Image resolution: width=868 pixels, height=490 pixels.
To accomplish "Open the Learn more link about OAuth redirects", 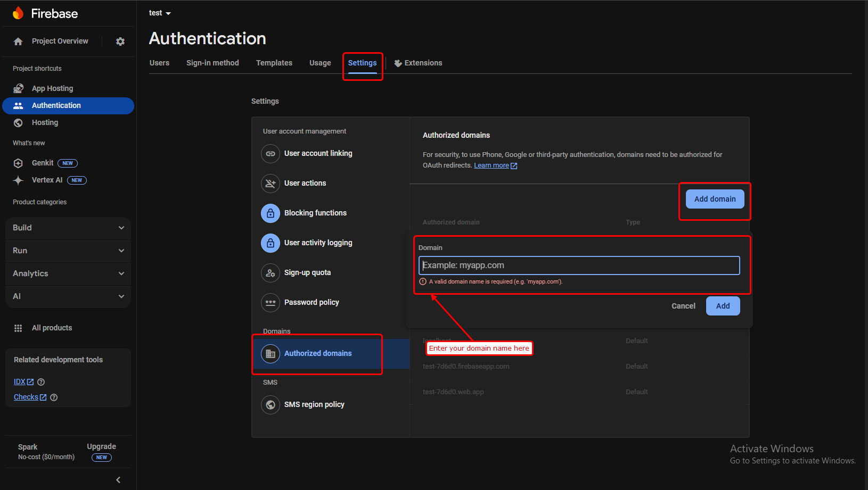I will click(492, 165).
